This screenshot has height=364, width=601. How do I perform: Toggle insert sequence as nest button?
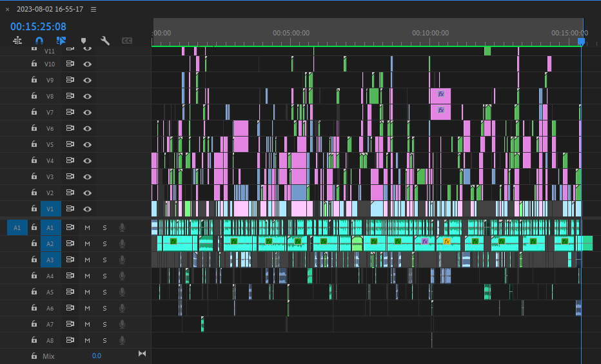click(17, 41)
